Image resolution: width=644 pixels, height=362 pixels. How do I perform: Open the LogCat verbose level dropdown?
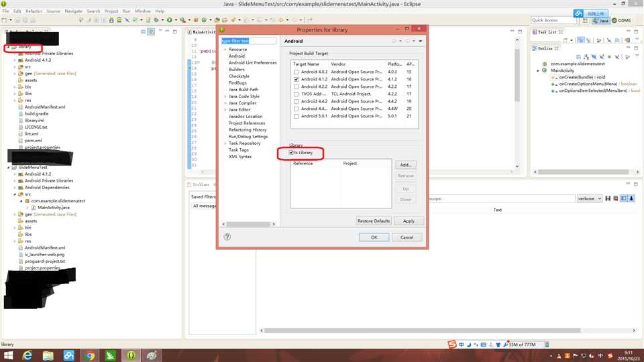pyautogui.click(x=590, y=198)
